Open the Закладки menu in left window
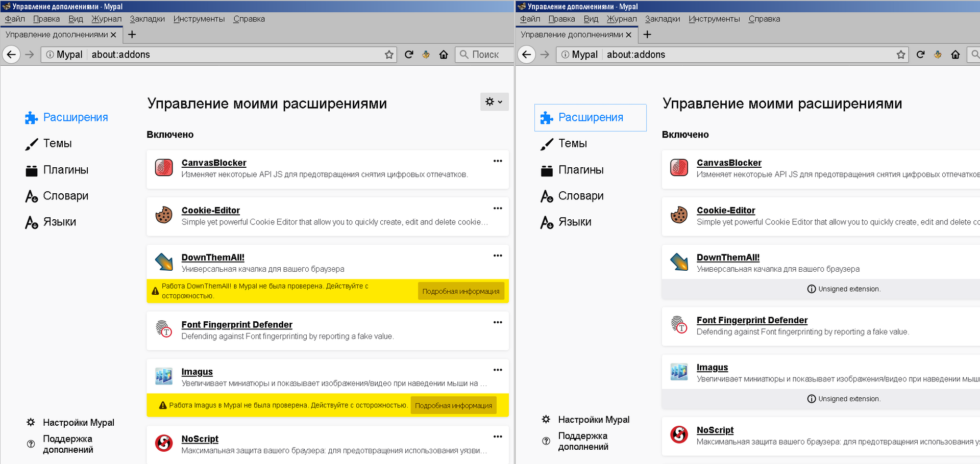Viewport: 980px width, 464px height. pos(147,19)
